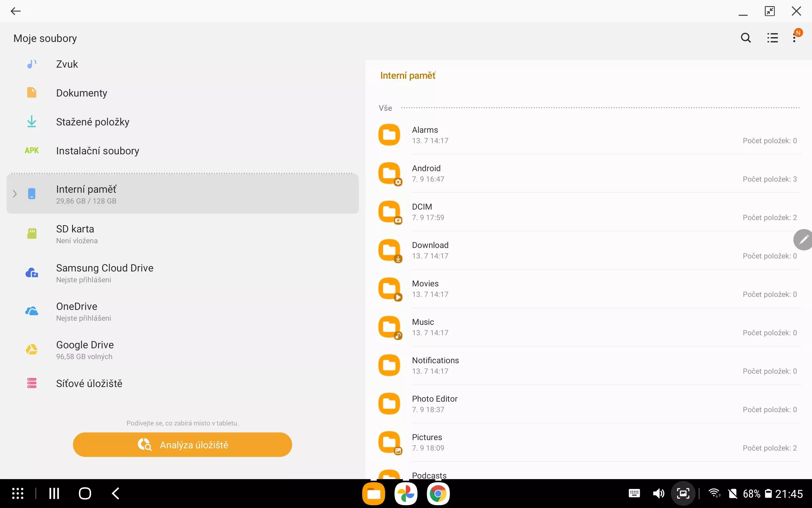Open the Zvuk audio category
The width and height of the screenshot is (812, 508).
[x=183, y=64]
